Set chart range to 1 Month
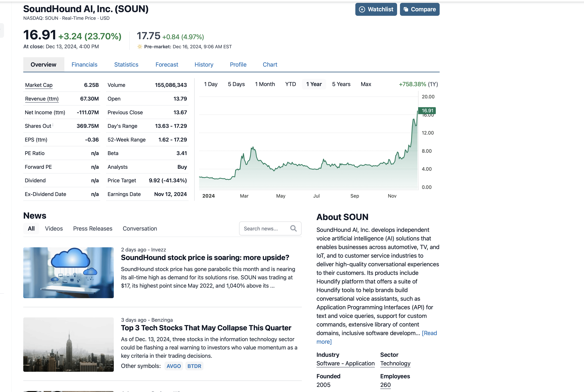 click(265, 84)
